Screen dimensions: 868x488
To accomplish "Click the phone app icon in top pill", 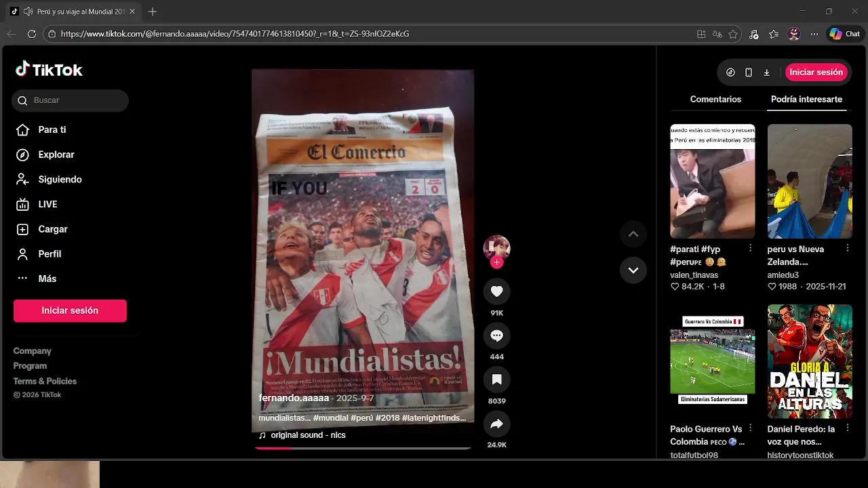I will [749, 72].
